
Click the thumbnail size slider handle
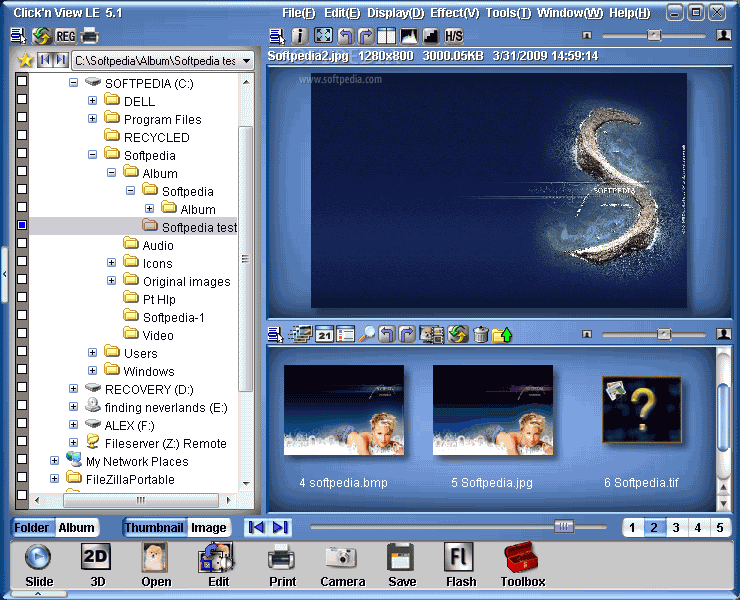pyautogui.click(x=664, y=334)
